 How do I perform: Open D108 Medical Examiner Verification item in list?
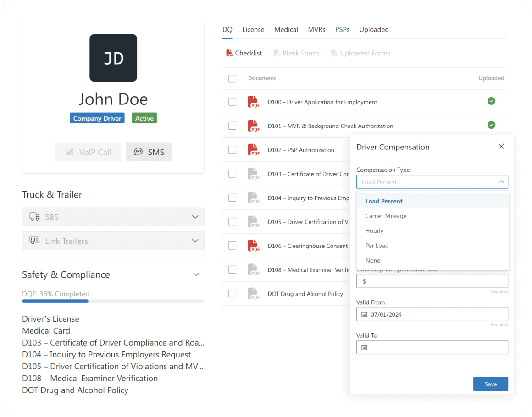[90, 378]
